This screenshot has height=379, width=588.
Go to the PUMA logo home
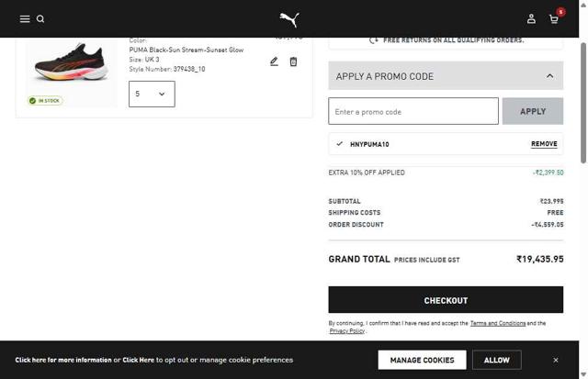tap(289, 18)
